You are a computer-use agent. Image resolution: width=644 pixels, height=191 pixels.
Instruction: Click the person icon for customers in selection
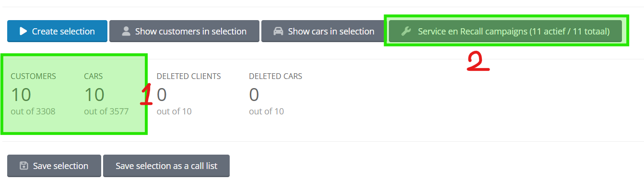point(126,31)
